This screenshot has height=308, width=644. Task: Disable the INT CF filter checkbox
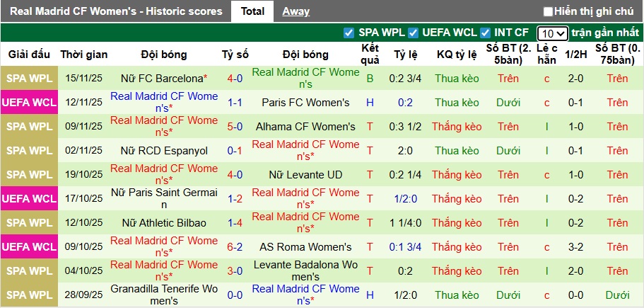[485, 33]
